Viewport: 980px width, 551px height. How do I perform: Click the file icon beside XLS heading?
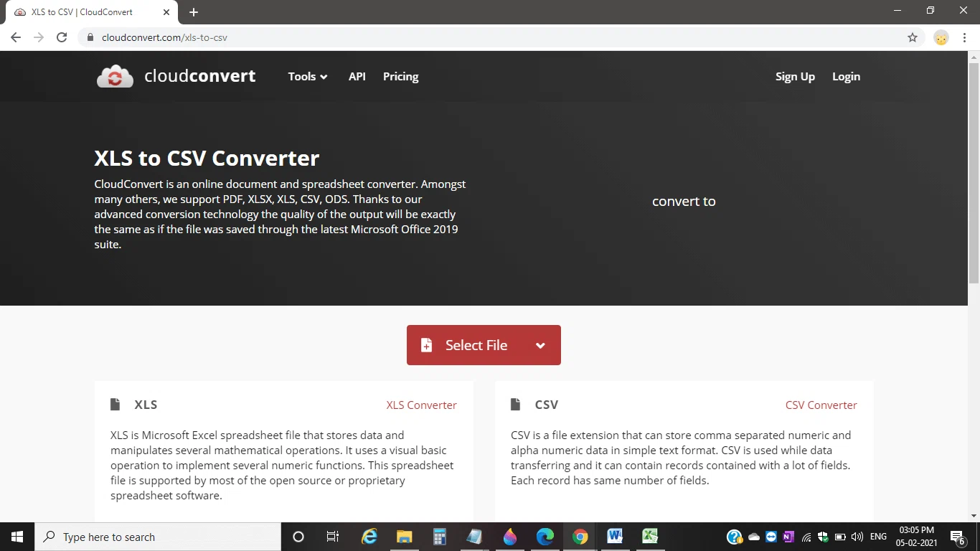[115, 405]
